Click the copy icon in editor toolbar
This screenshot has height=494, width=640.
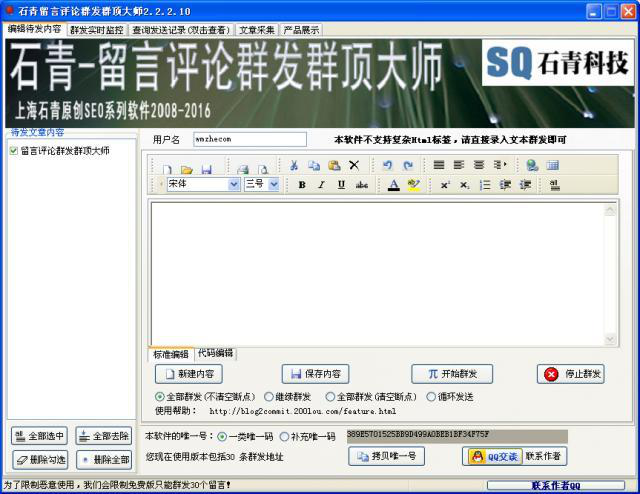point(314,165)
